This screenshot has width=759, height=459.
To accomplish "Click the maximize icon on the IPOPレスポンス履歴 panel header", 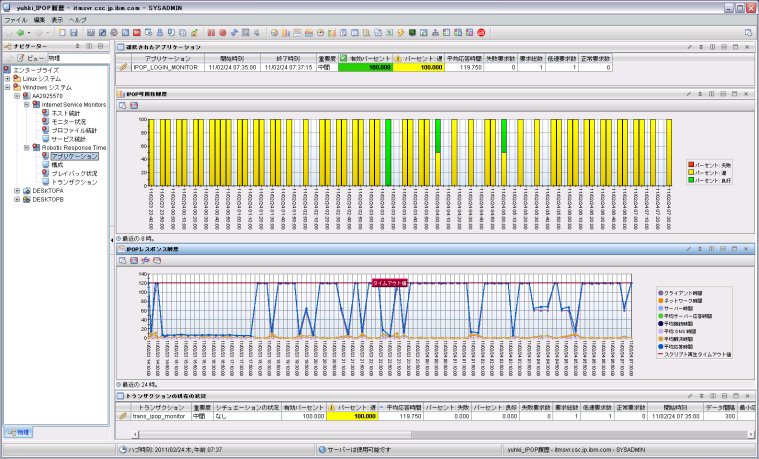I will click(734, 249).
